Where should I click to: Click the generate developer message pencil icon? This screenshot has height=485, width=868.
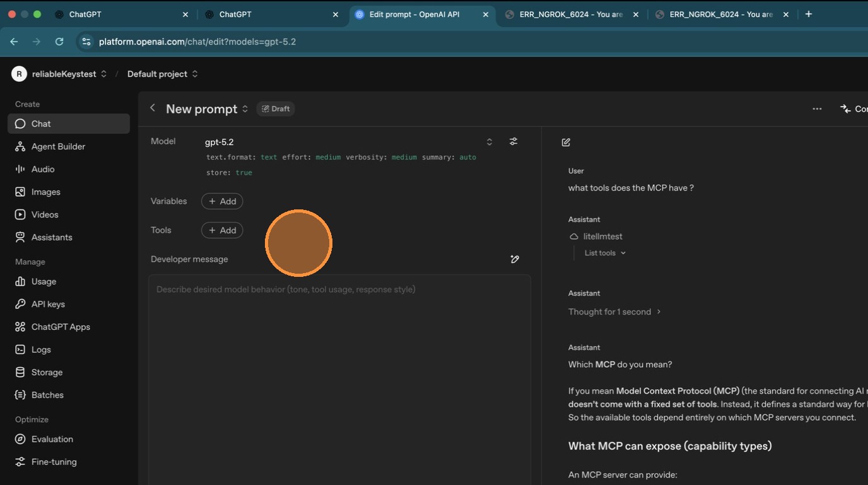pyautogui.click(x=515, y=259)
